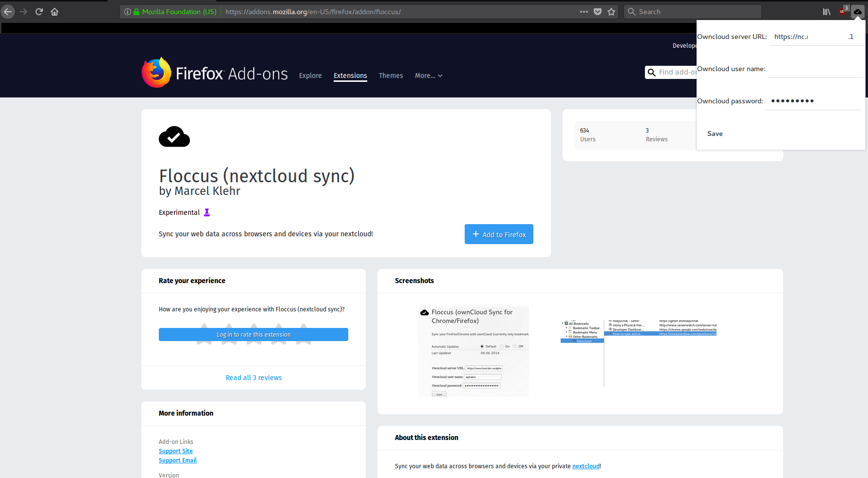868x478 pixels.
Task: Click the magnifier in the browser search bar
Action: point(632,12)
